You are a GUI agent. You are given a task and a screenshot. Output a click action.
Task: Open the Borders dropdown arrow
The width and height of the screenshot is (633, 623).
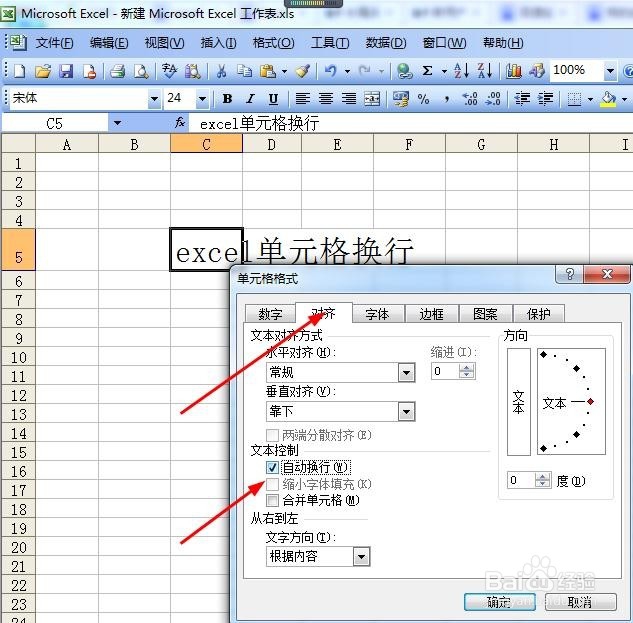(x=590, y=99)
